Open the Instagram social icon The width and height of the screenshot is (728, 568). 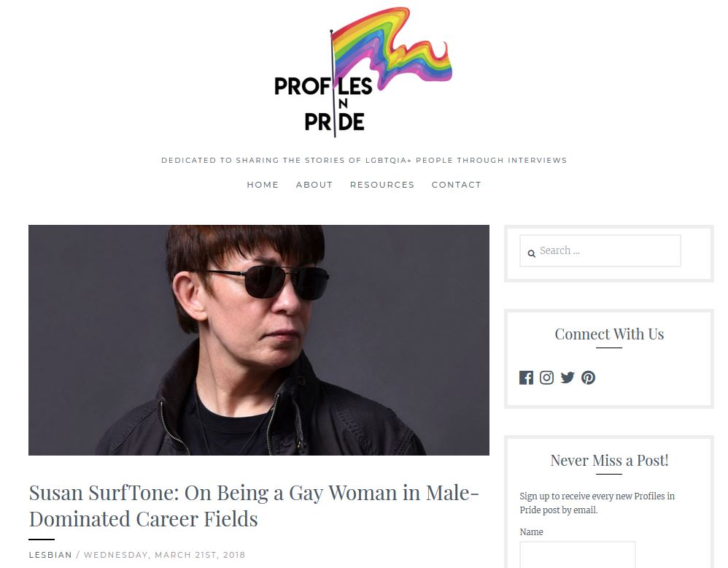546,377
